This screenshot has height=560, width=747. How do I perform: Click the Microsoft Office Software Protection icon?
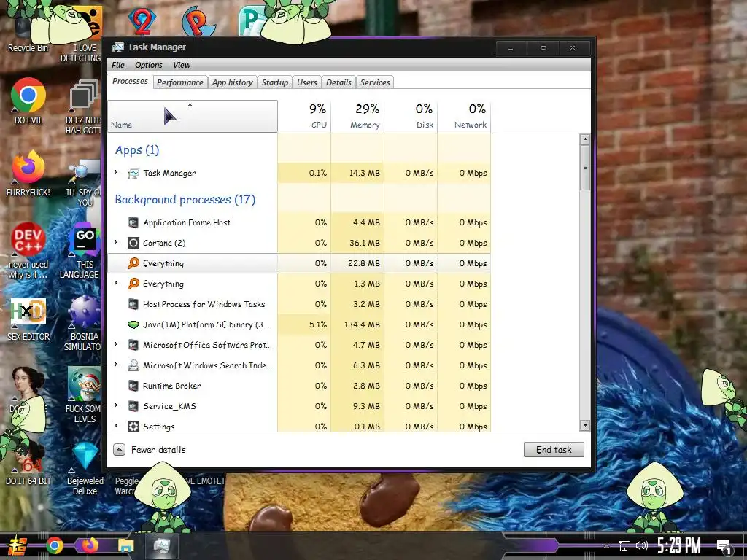click(133, 345)
